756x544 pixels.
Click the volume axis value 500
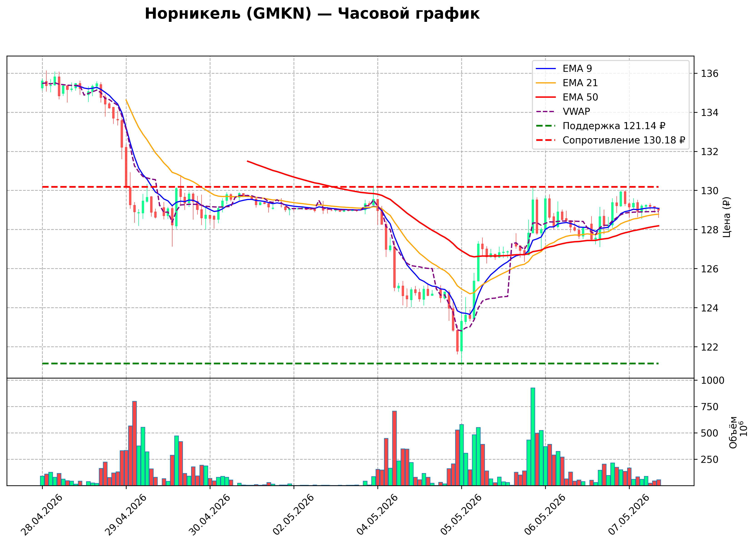[x=710, y=433]
